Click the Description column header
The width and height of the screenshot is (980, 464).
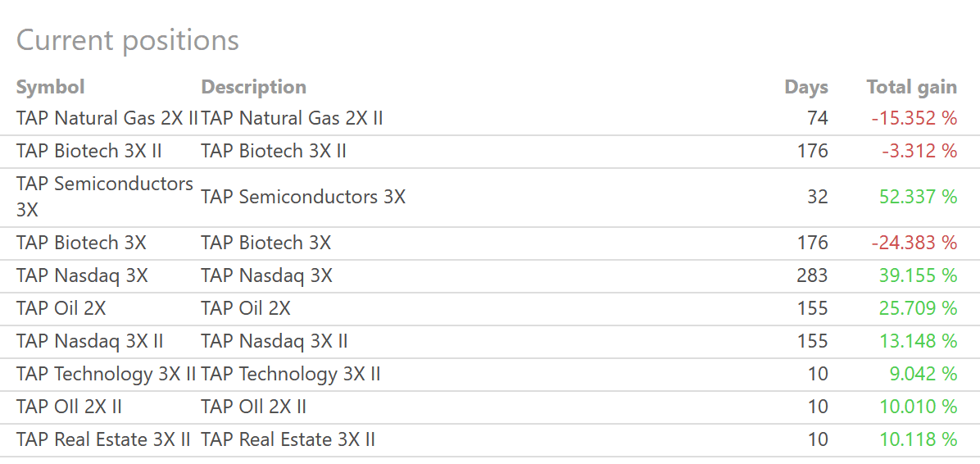(253, 87)
